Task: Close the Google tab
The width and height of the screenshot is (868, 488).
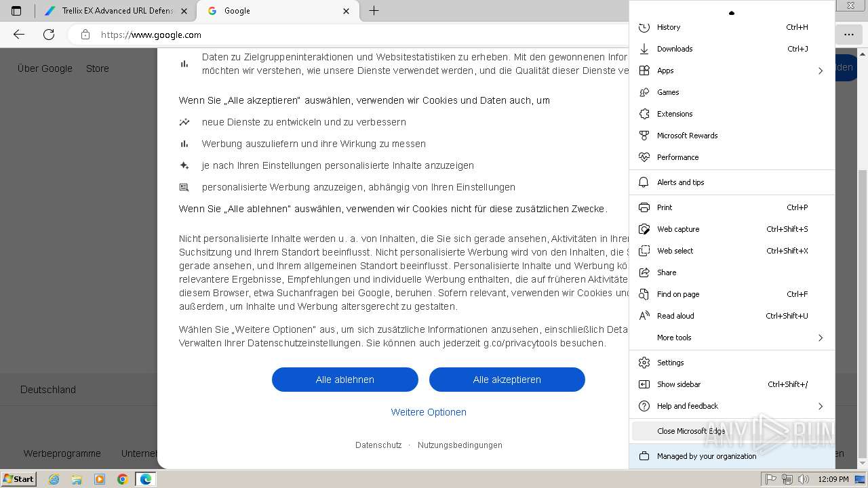Action: pos(346,11)
